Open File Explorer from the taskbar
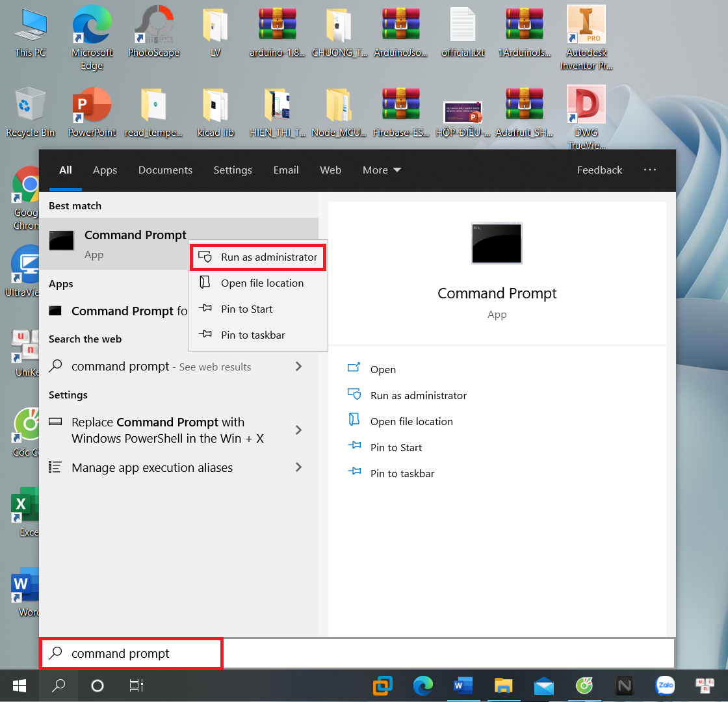This screenshot has height=702, width=728. click(x=504, y=685)
